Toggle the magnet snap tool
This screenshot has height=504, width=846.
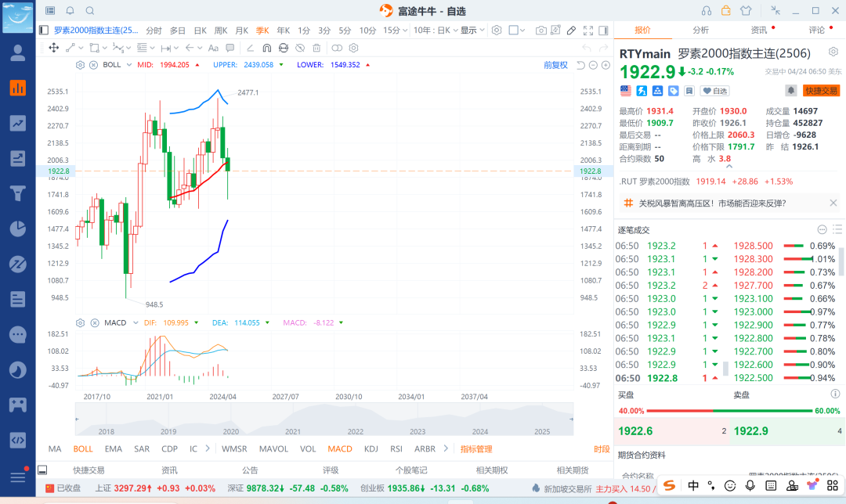(x=266, y=48)
